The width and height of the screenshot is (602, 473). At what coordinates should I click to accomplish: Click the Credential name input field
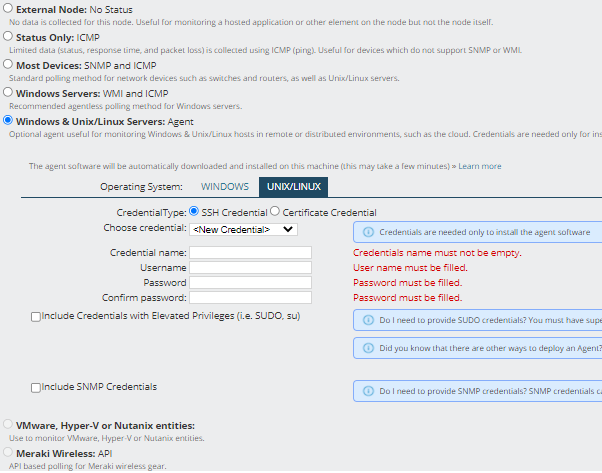pos(250,253)
